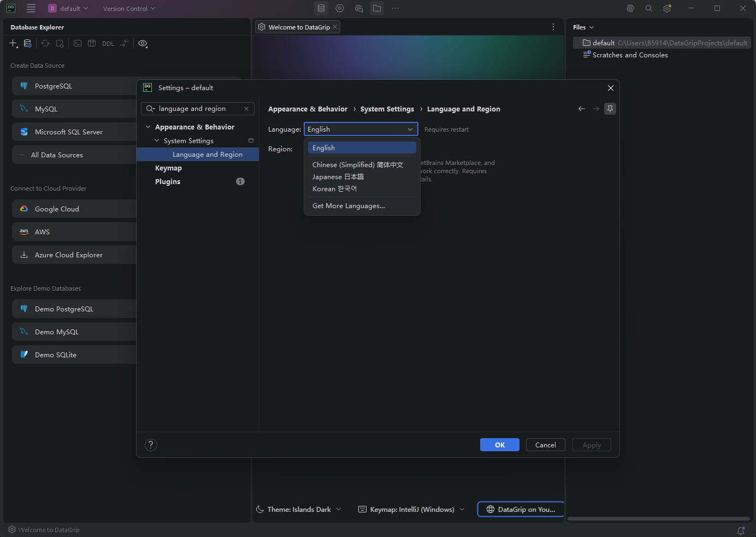Select Chinese (Simplified) language option
The image size is (756, 537).
[x=362, y=165]
